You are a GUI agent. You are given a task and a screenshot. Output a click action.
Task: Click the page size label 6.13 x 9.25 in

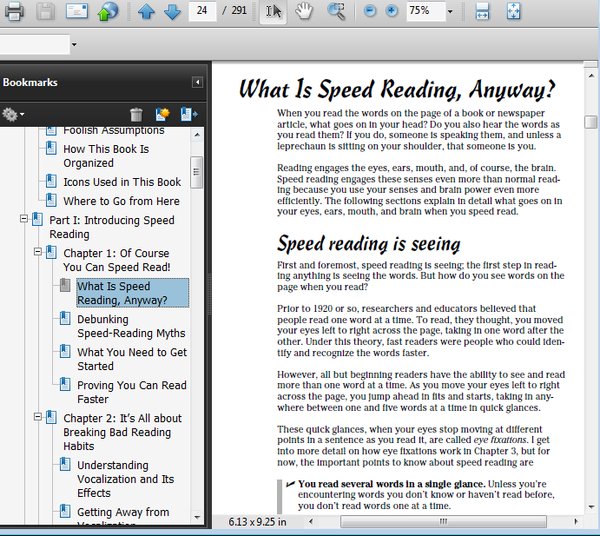point(257,522)
